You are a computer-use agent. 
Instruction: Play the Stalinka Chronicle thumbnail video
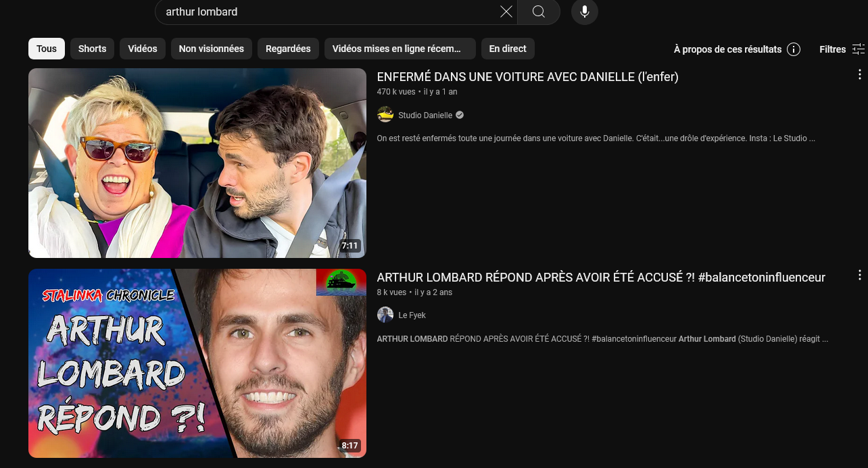click(x=197, y=363)
